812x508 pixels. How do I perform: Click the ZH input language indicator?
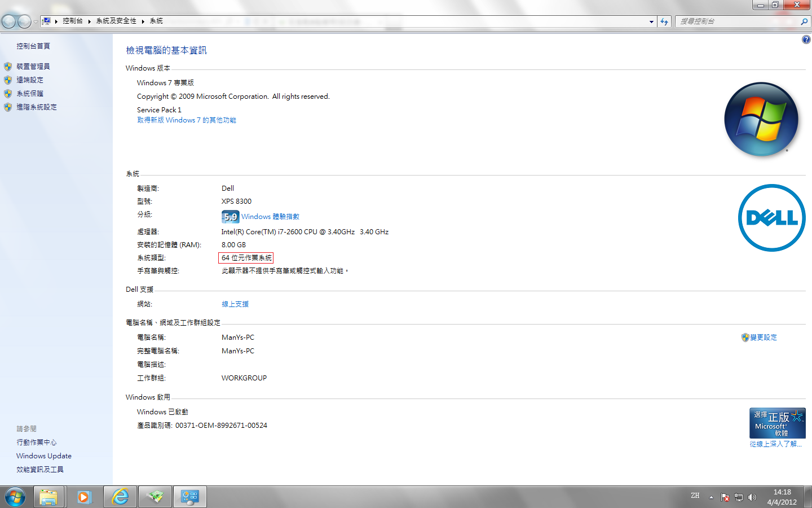pos(695,496)
